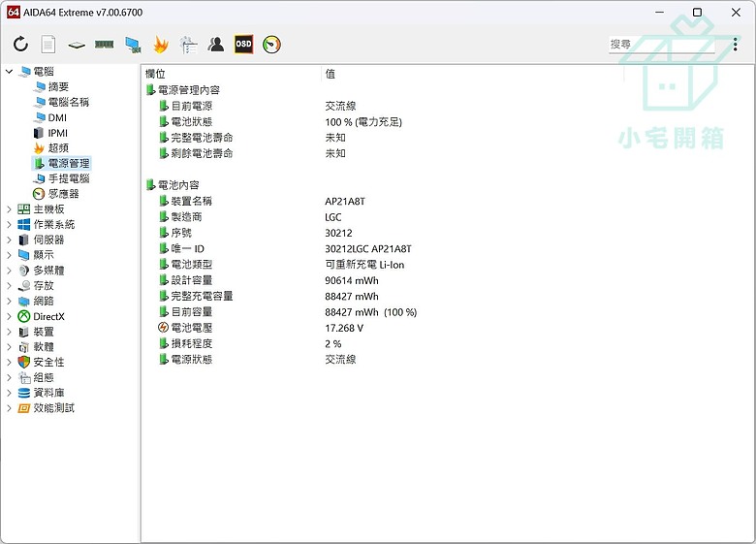Click the Refresh toolbar icon
756x544 pixels.
tap(20, 45)
